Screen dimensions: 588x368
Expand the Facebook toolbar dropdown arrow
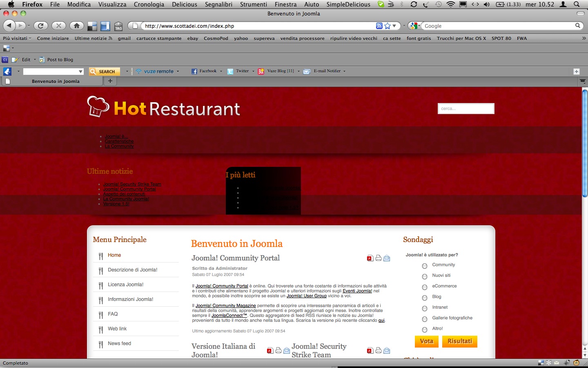click(221, 71)
